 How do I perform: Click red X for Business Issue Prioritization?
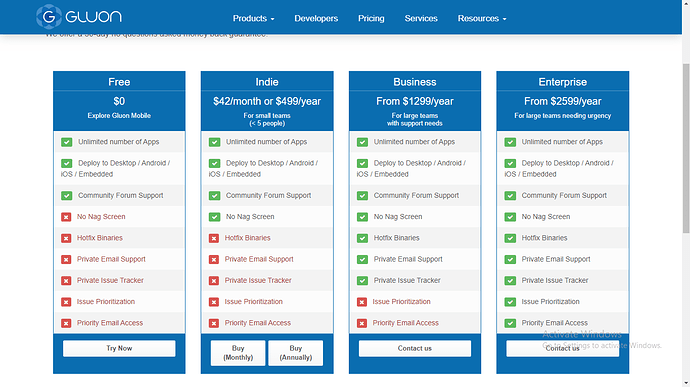tap(362, 302)
